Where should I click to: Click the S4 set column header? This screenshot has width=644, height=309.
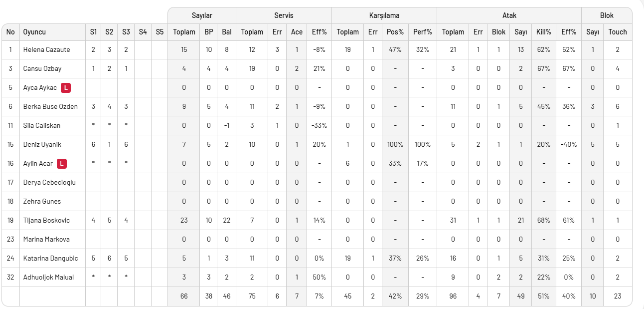pos(143,32)
